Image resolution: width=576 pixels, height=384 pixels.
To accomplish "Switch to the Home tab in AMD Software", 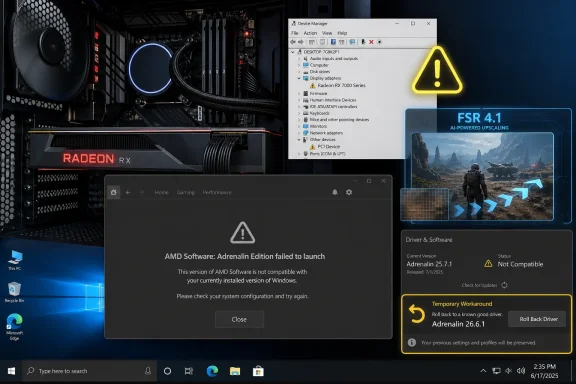I will click(x=162, y=192).
